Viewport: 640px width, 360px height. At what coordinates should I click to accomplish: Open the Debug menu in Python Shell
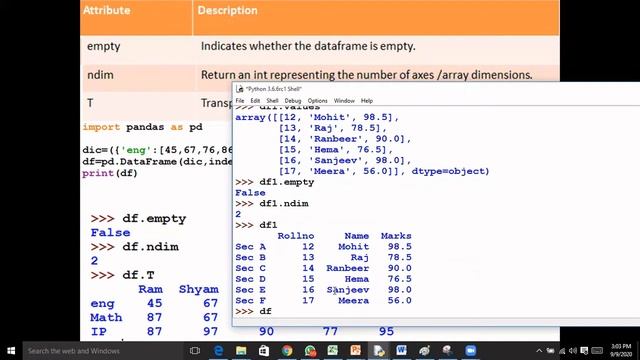pyautogui.click(x=293, y=101)
